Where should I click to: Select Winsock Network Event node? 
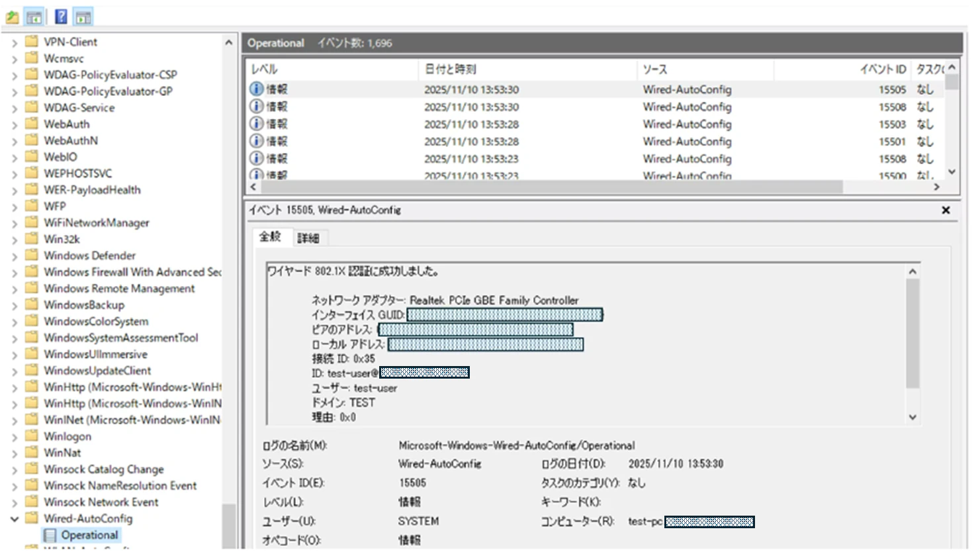click(101, 502)
